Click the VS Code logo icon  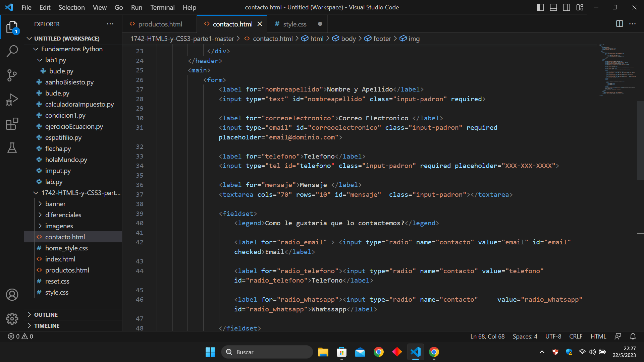coord(9,7)
